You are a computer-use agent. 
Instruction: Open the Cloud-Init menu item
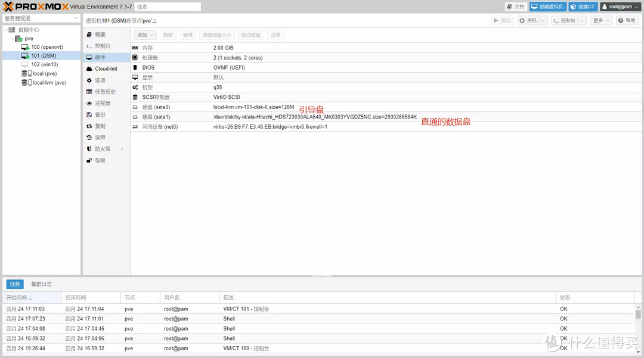[x=105, y=69]
